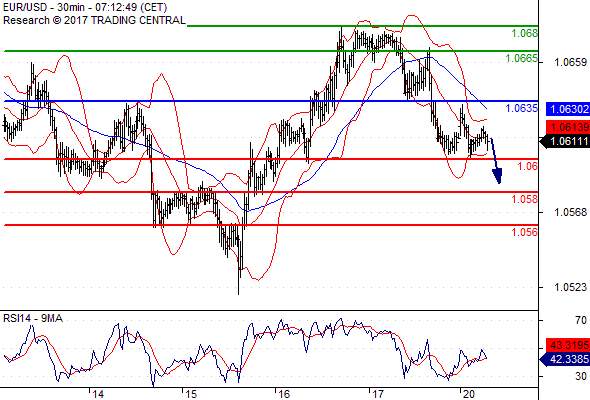Click the red support label 1.06
The image size is (590, 400).
pos(528,166)
